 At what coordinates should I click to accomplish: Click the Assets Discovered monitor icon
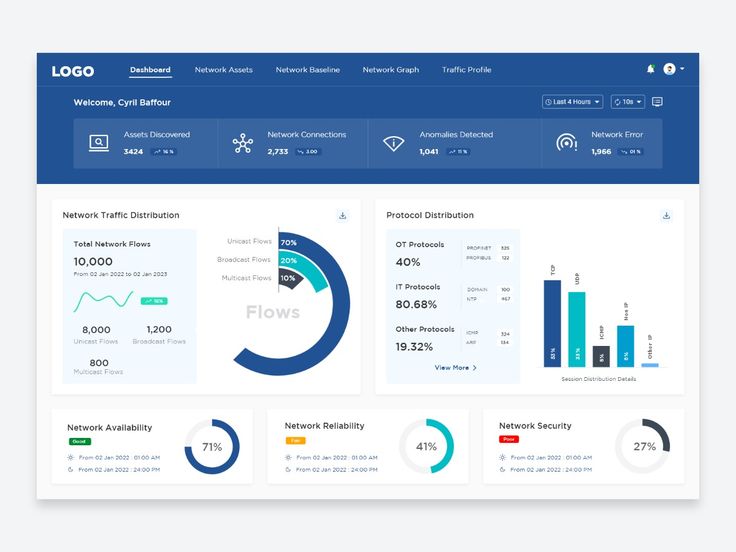(99, 143)
